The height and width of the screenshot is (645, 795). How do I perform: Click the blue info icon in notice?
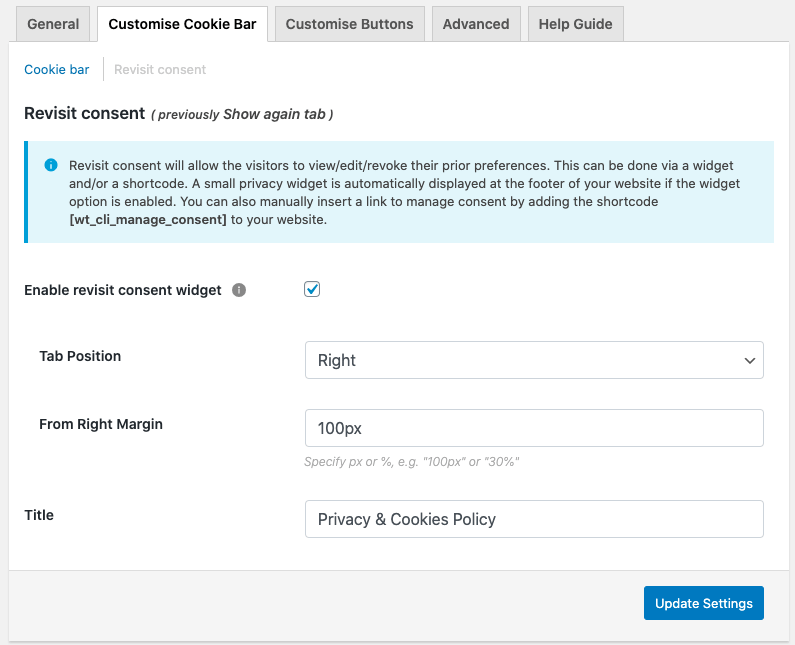click(x=51, y=165)
